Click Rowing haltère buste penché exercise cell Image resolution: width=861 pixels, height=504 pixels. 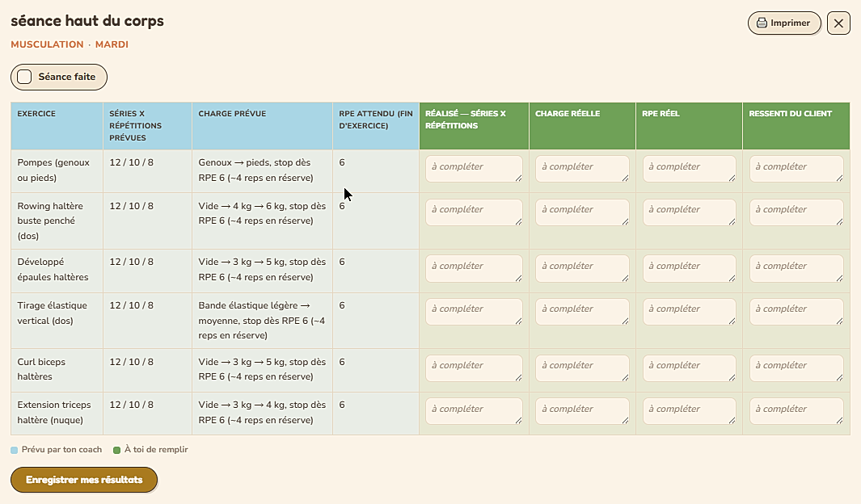point(57,221)
